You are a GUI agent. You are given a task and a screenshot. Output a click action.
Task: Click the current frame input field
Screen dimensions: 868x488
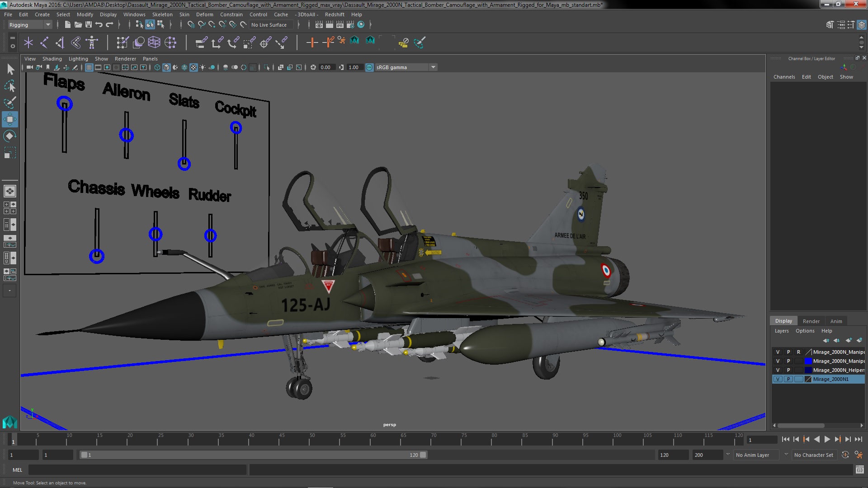pyautogui.click(x=762, y=440)
